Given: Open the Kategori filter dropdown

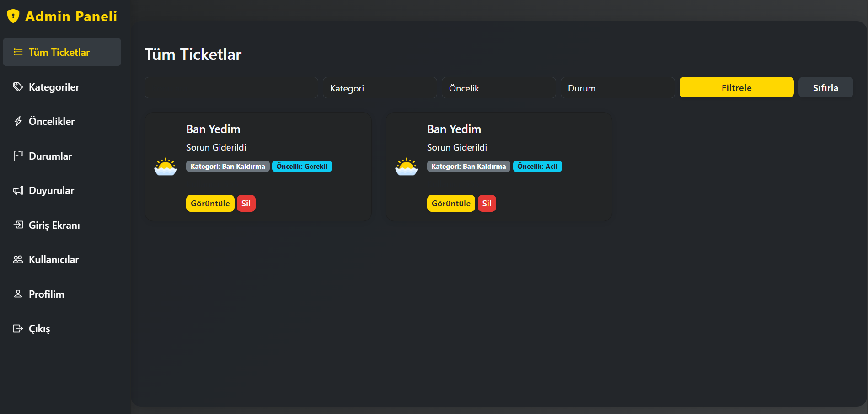Looking at the screenshot, I should 380,87.
